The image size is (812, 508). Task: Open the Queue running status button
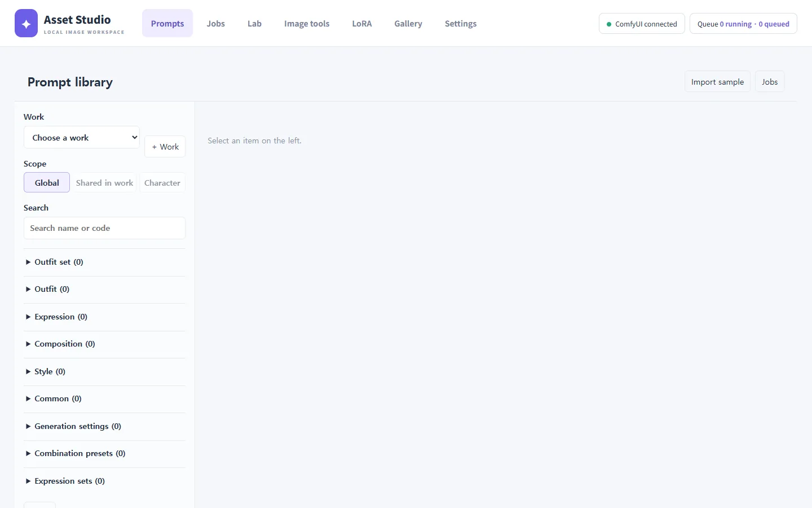[743, 24]
